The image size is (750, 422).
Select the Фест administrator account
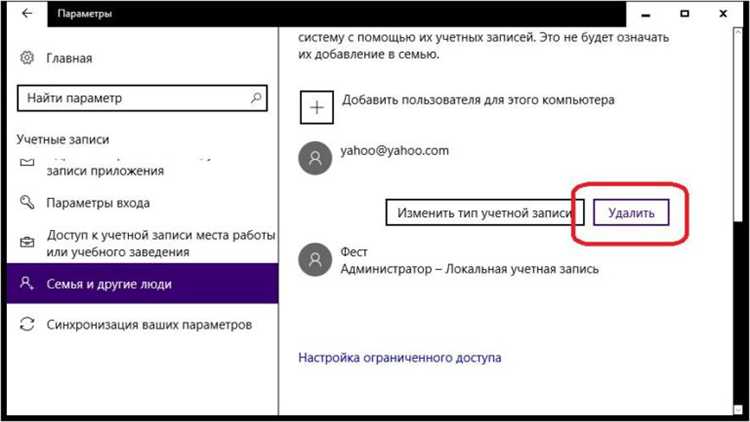[469, 260]
